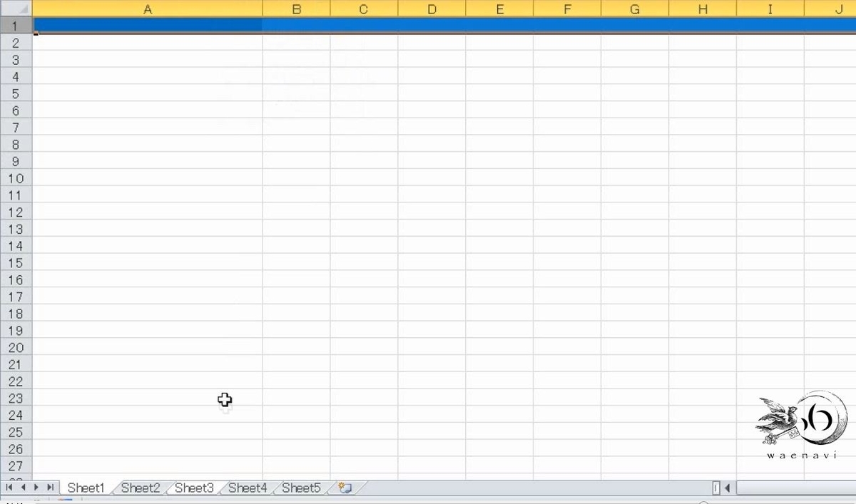The height and width of the screenshot is (504, 856).
Task: Select column B header
Action: click(x=297, y=9)
